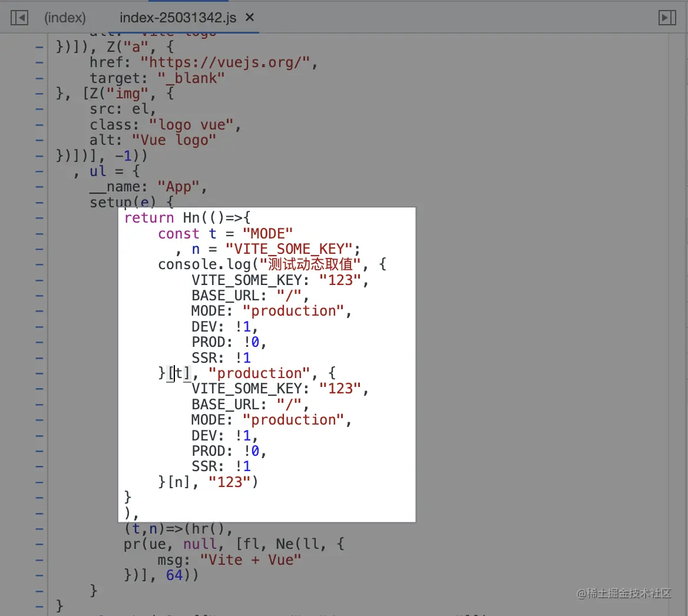Close the index-25031342.js tab
The width and height of the screenshot is (688, 616).
[x=250, y=17]
